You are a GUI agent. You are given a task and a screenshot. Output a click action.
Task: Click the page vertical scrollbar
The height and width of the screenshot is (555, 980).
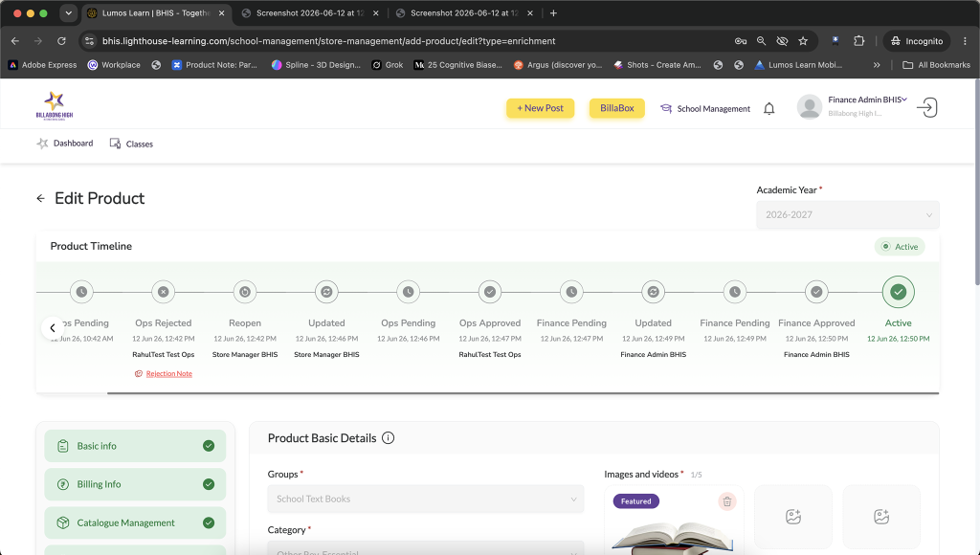[x=977, y=185]
